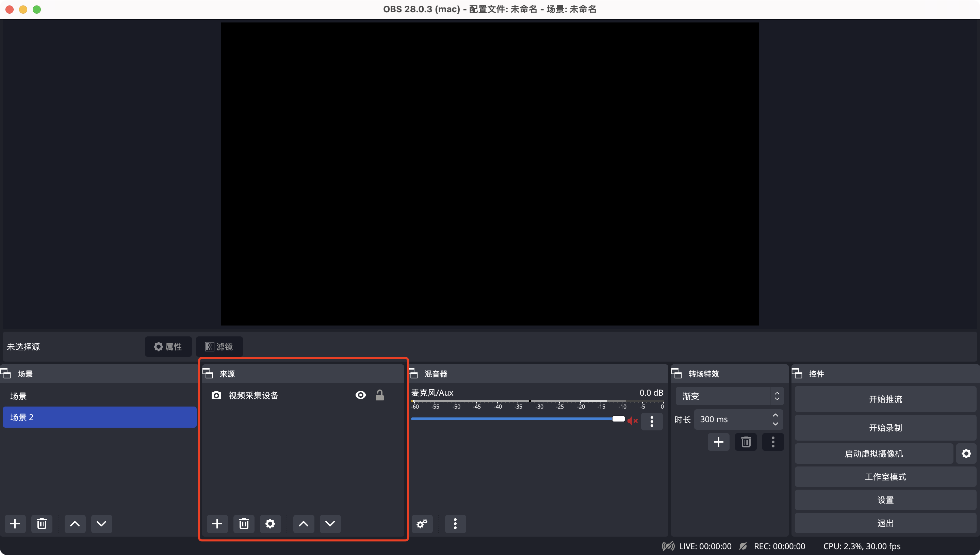Toggle lock on 视频采集设备 source
Screen dimensions: 980x555
pyautogui.click(x=379, y=395)
